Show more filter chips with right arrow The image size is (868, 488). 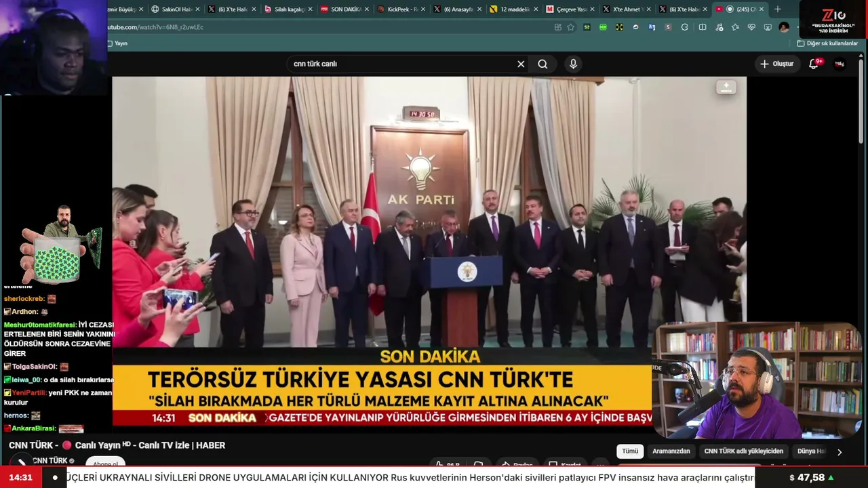(840, 452)
